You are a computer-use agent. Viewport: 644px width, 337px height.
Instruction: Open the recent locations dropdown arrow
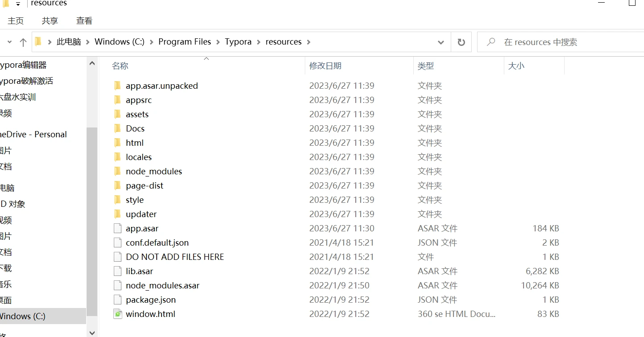point(9,42)
